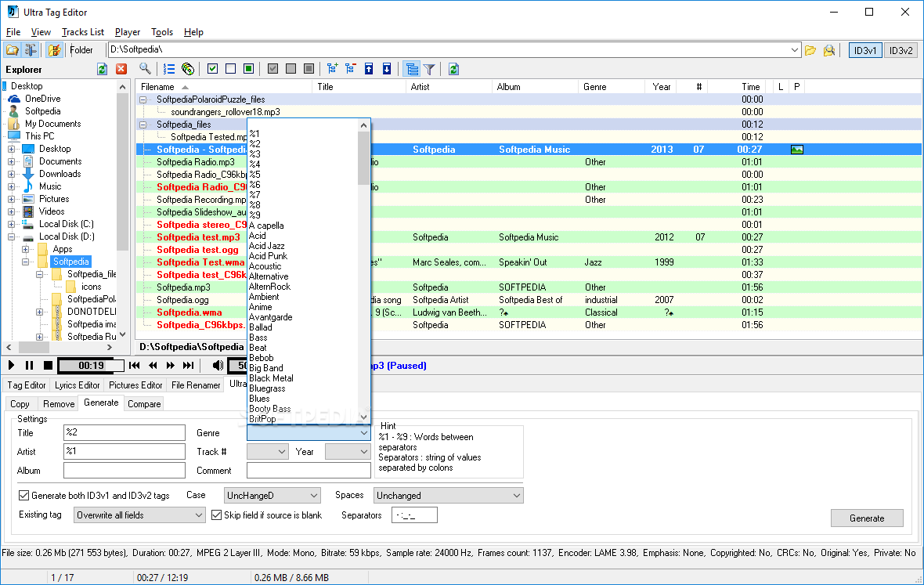Viewport: 924px width, 585px height.
Task: Browse for folder with yellow folder icon
Action: [811, 51]
